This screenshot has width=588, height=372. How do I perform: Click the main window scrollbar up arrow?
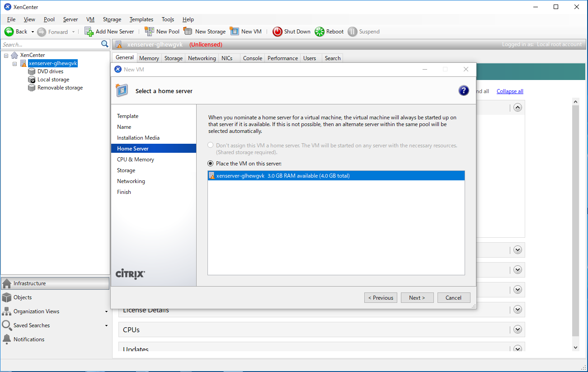point(575,102)
